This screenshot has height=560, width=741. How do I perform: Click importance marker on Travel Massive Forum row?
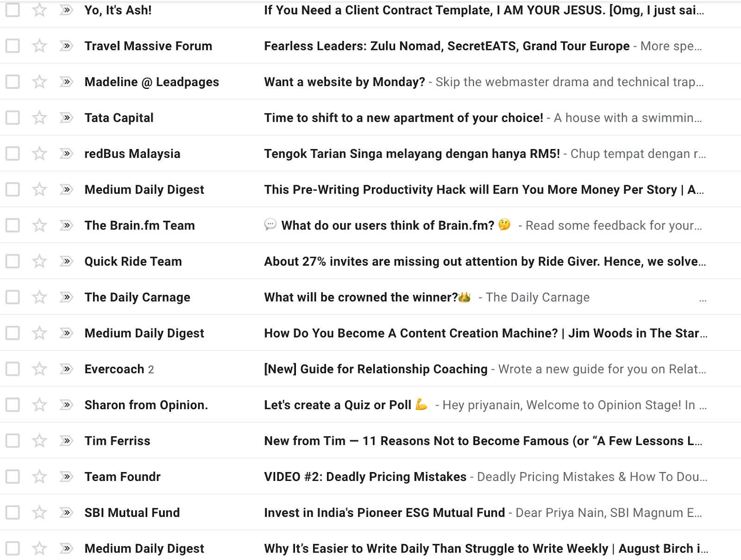67,46
